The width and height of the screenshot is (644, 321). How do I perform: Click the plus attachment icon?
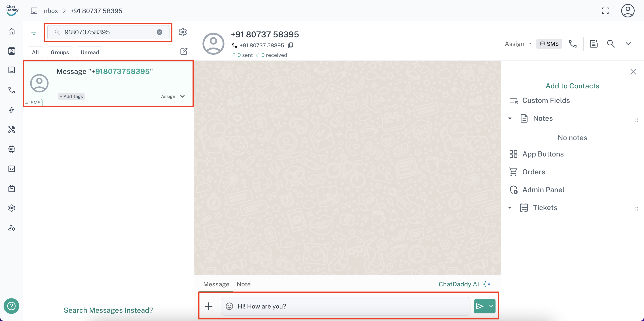pyautogui.click(x=208, y=306)
